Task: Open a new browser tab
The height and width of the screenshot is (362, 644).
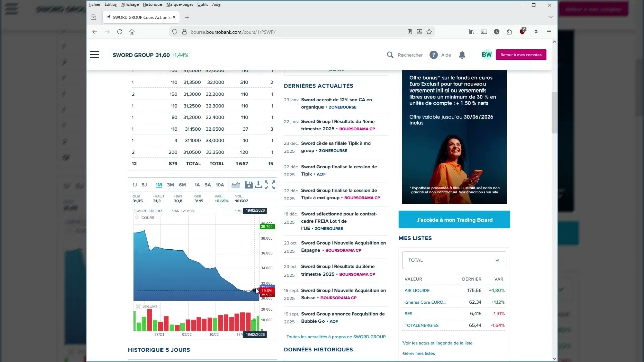Action: (x=187, y=17)
